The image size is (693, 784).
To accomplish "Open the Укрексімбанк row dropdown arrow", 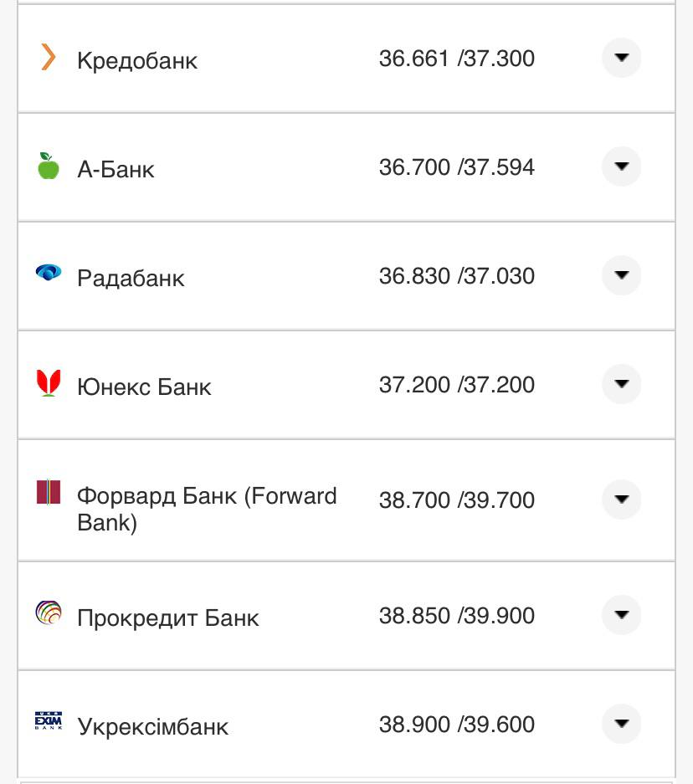I will [x=621, y=724].
